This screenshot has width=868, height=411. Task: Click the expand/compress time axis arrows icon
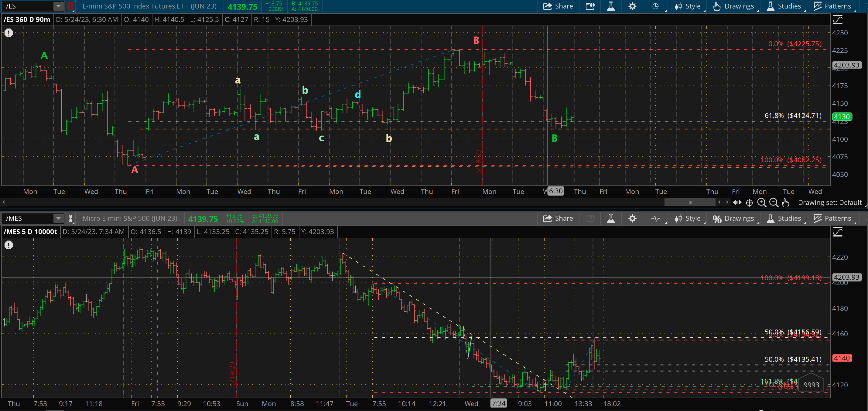737,202
